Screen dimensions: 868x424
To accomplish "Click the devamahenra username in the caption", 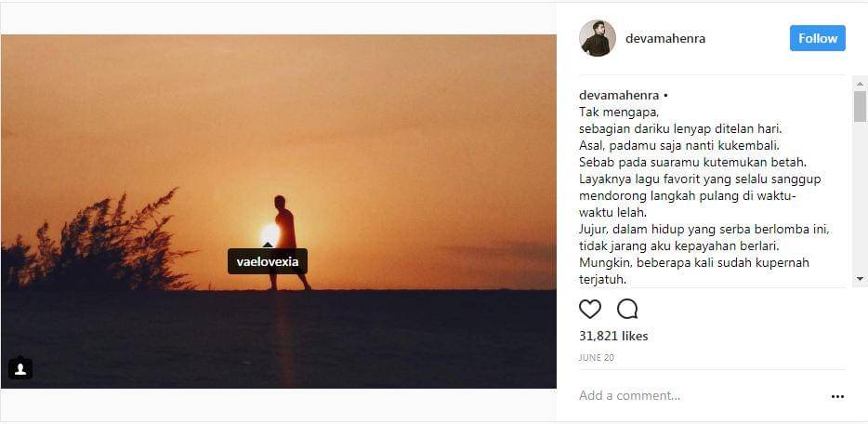I will click(x=619, y=95).
